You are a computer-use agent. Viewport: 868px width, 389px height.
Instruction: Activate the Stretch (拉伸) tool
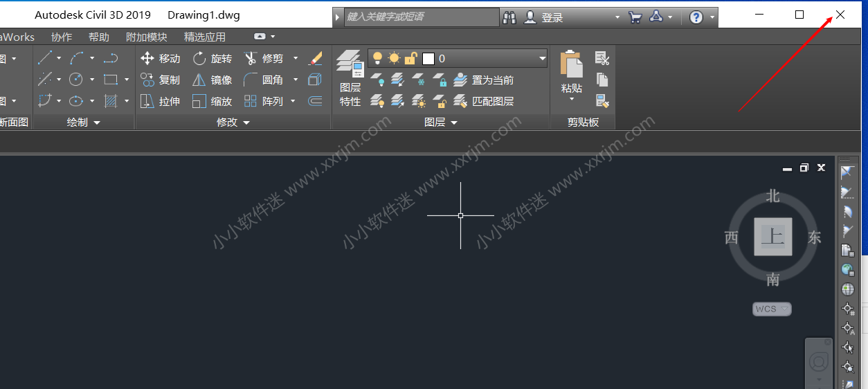[160, 102]
